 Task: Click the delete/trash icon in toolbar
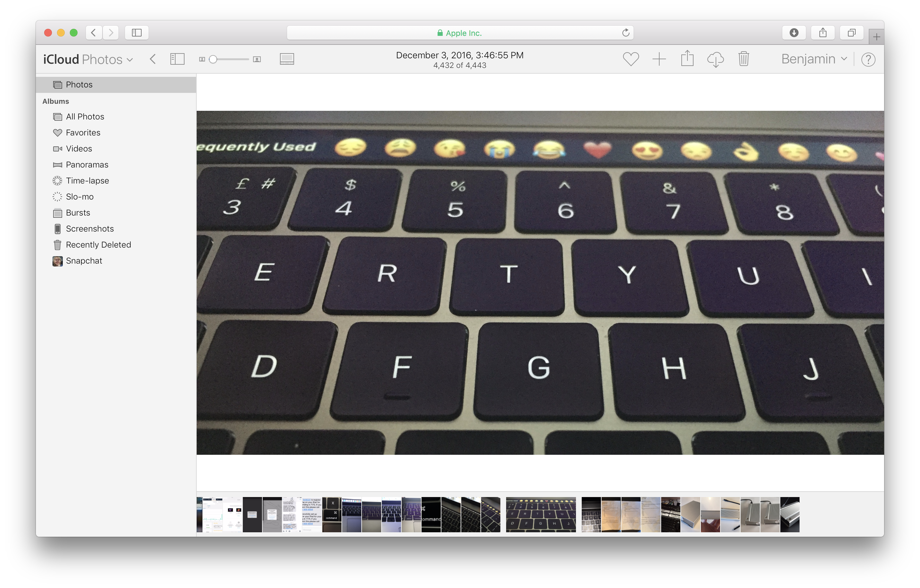[743, 59]
